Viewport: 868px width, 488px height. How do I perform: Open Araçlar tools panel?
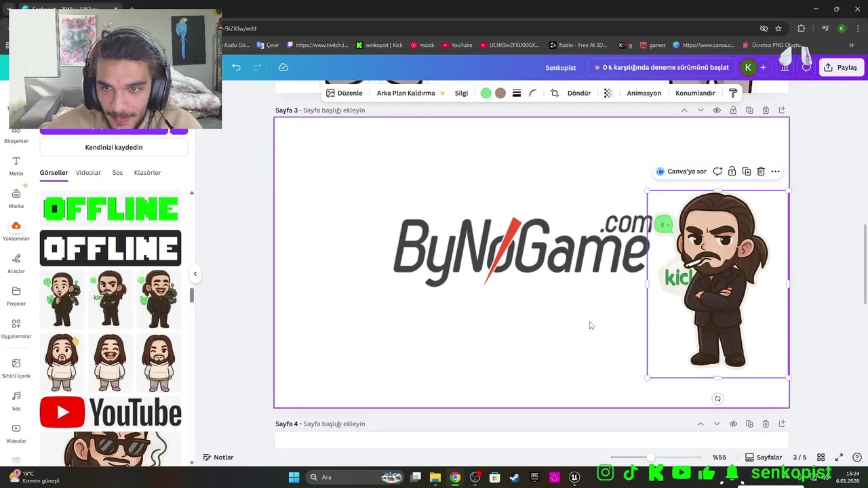point(16,264)
